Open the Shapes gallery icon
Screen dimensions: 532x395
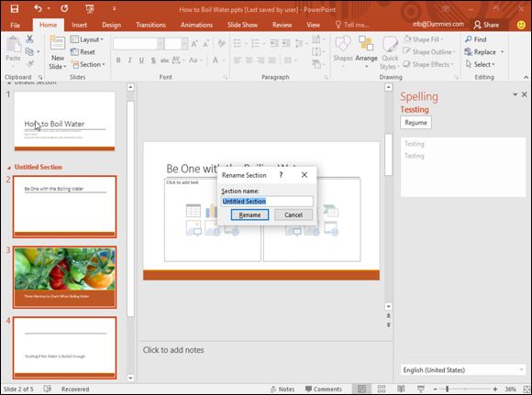coord(343,44)
